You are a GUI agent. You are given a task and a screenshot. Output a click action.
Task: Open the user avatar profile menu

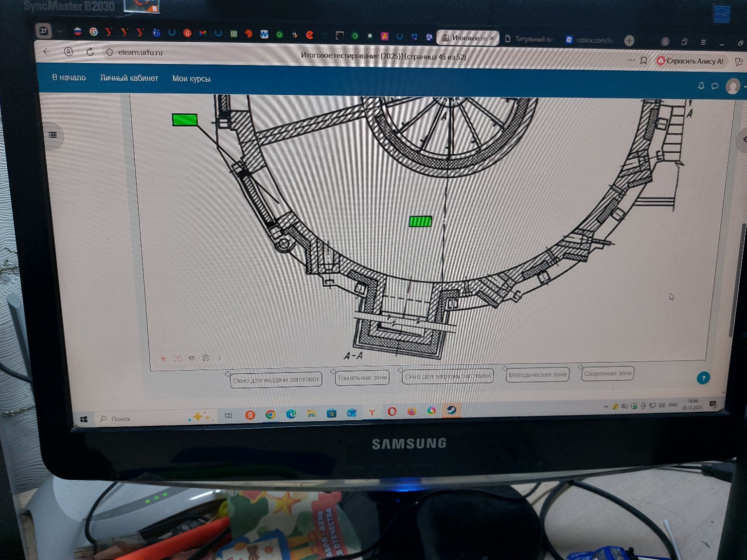[x=732, y=87]
